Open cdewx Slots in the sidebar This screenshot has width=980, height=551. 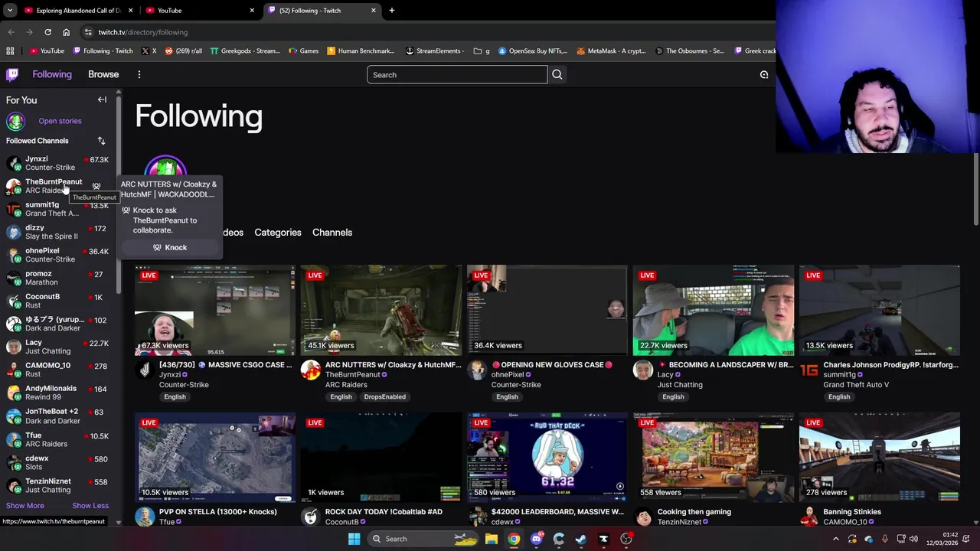point(57,462)
